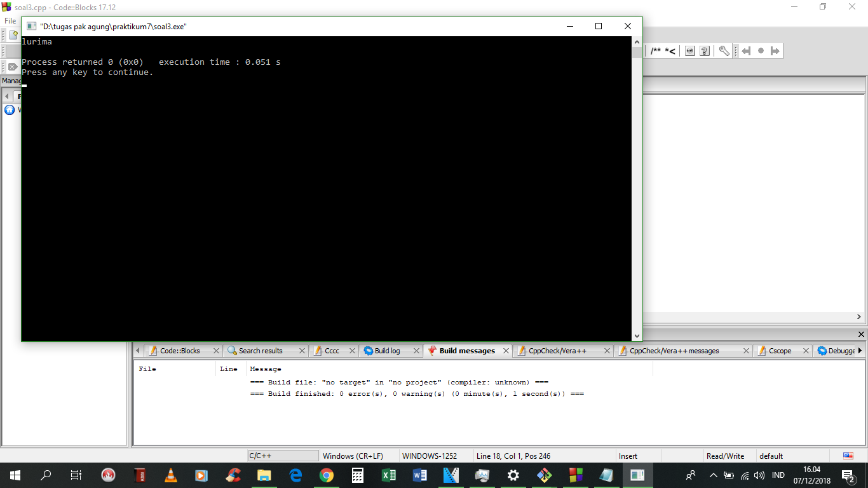Viewport: 868px width, 488px height.
Task: Open Microsoft Excel from taskbar
Action: [389, 475]
